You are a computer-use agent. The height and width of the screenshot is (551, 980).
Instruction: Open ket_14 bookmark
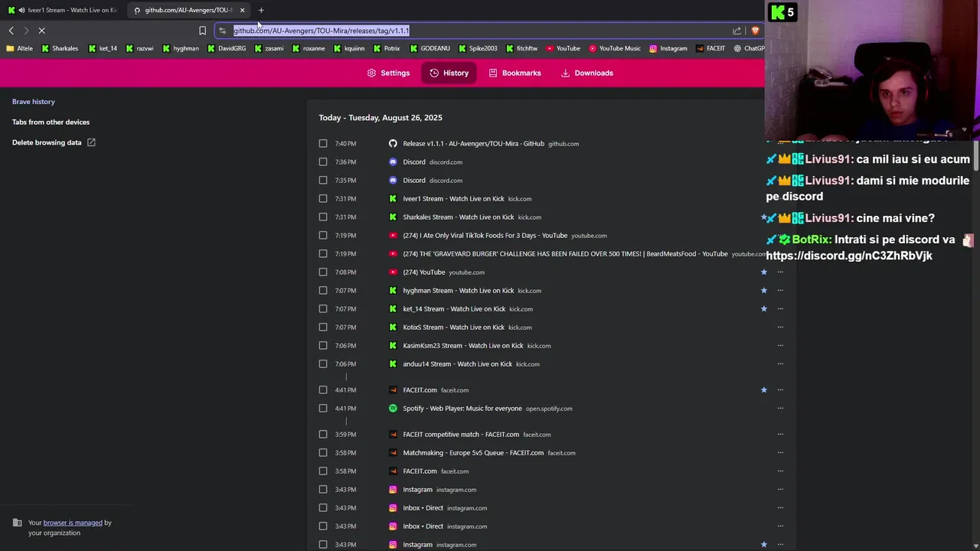[103, 48]
